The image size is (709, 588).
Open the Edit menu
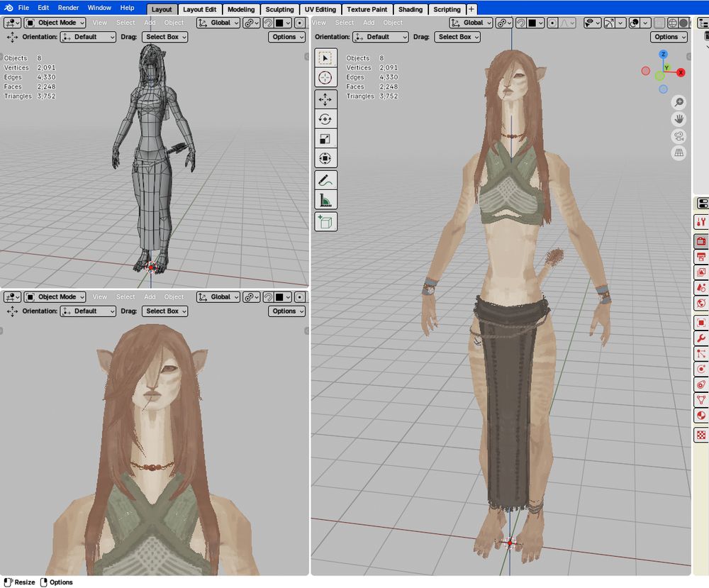pyautogui.click(x=43, y=8)
